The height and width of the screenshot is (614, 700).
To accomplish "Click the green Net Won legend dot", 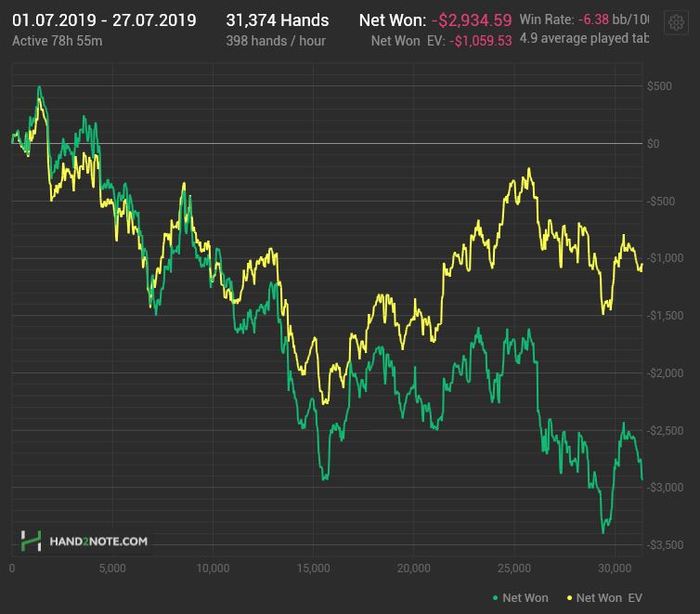I will click(x=495, y=598).
